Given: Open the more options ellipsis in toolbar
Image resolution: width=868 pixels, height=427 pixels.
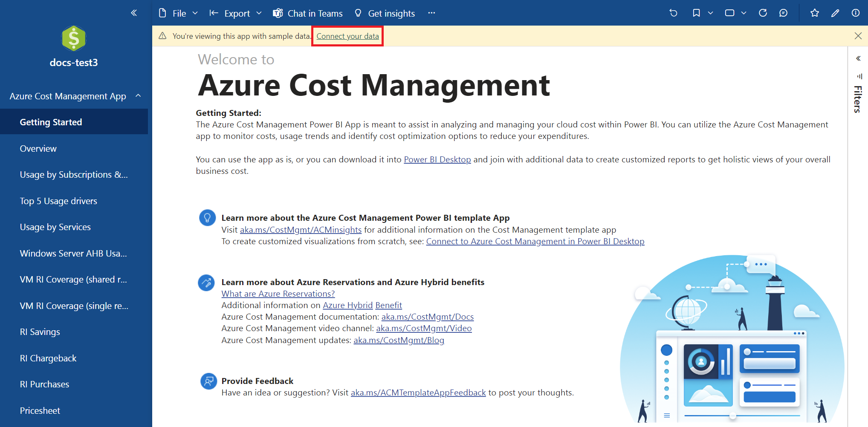Looking at the screenshot, I should [431, 13].
